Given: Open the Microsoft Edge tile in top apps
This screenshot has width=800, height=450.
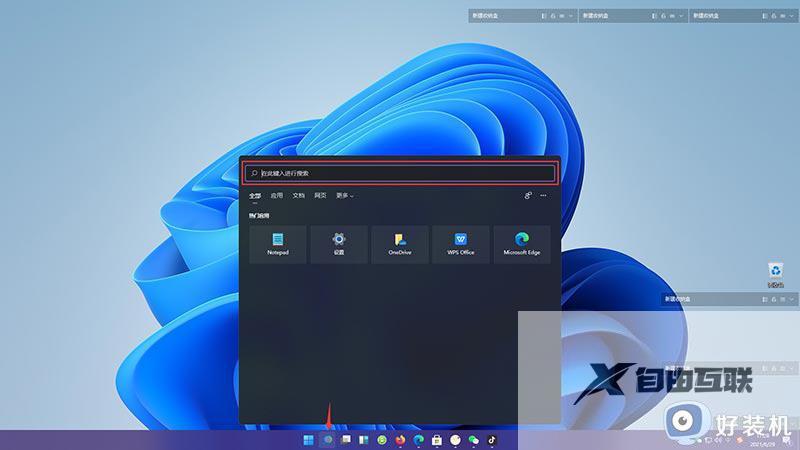Looking at the screenshot, I should click(522, 244).
